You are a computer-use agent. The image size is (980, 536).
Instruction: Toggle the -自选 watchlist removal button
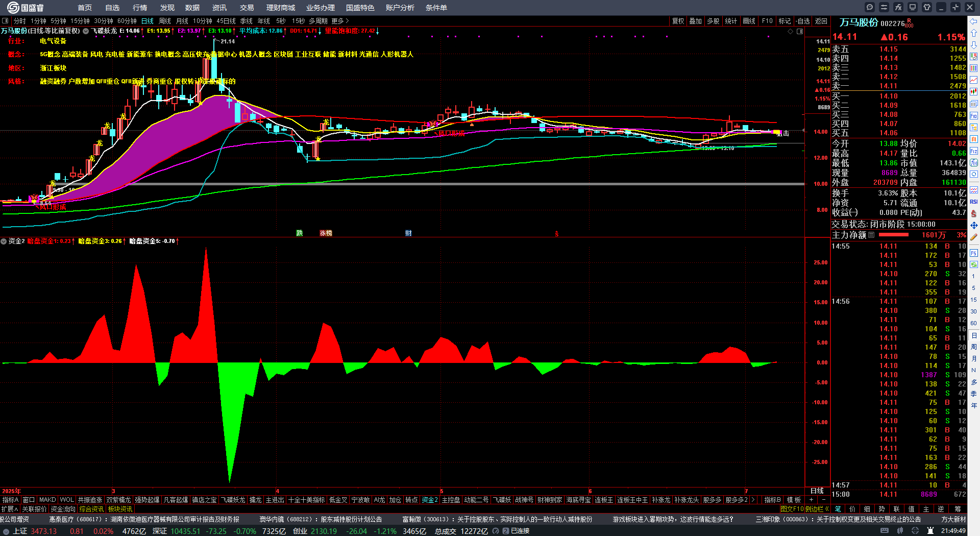click(803, 21)
